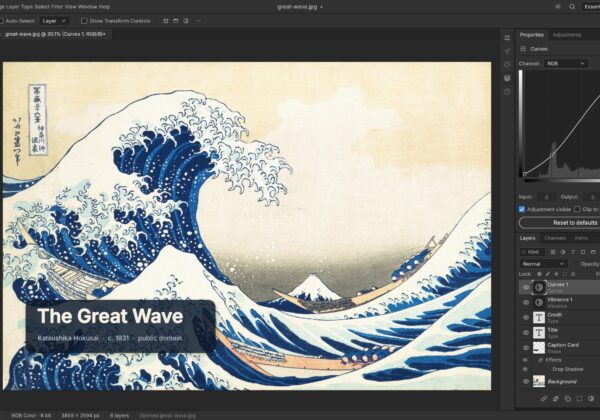
Task: Click the lock all padlock icon
Action: 573,274
